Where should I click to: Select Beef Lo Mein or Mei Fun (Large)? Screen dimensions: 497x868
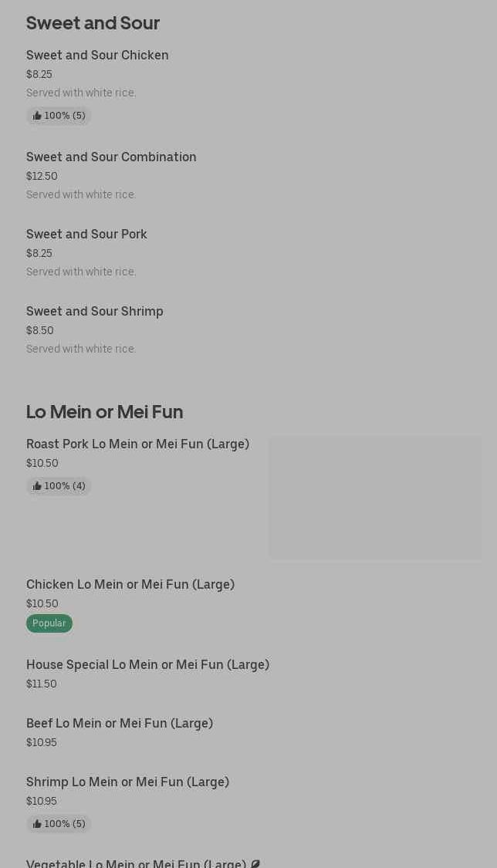coord(120,724)
